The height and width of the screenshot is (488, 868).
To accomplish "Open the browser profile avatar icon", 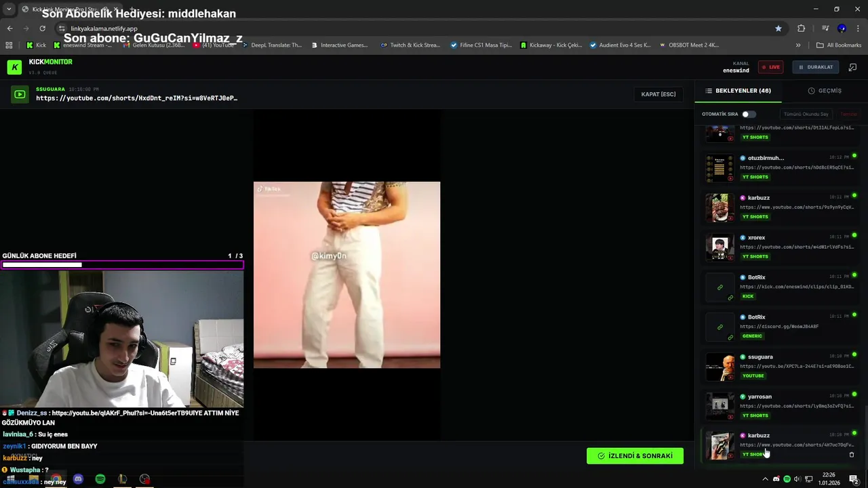I will [x=842, y=28].
